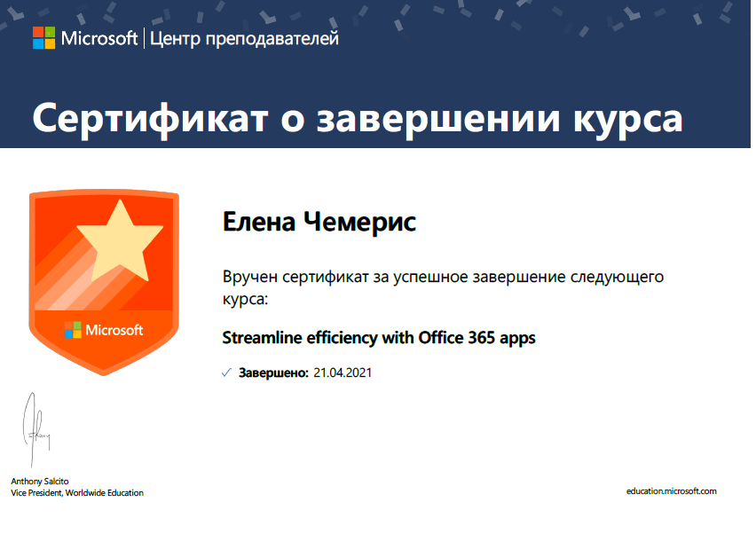Click the 'Завершено:' label
756x541 pixels.
click(273, 372)
